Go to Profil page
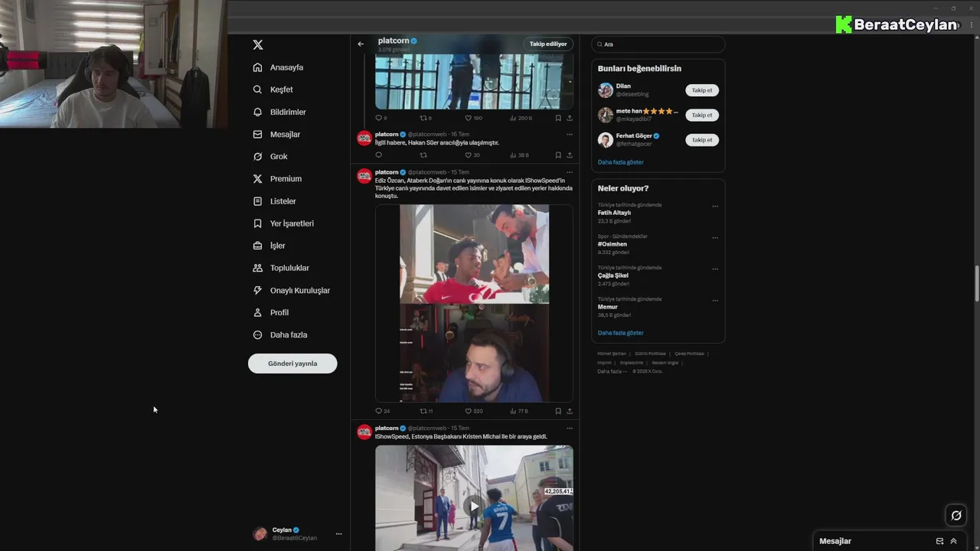Viewport: 980px width, 551px height. click(x=271, y=312)
